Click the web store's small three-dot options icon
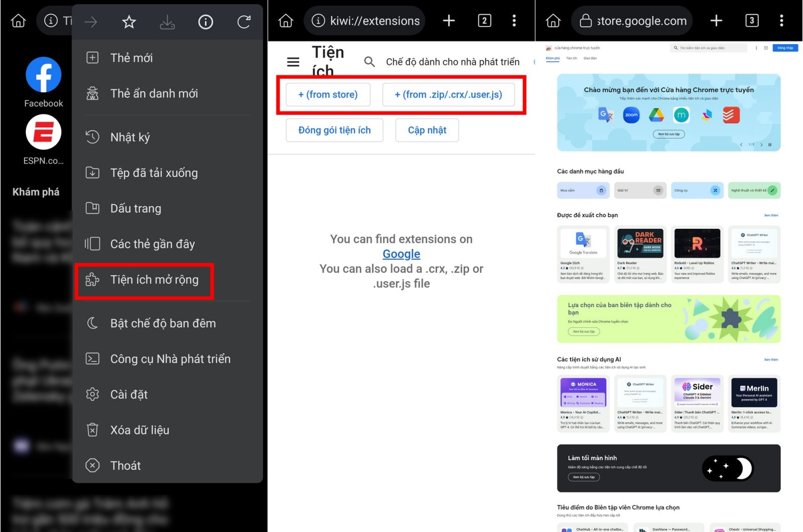 756,48
